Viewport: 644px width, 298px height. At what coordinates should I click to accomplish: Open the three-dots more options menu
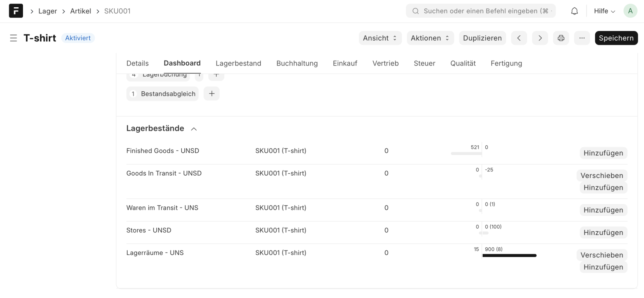[x=582, y=38]
